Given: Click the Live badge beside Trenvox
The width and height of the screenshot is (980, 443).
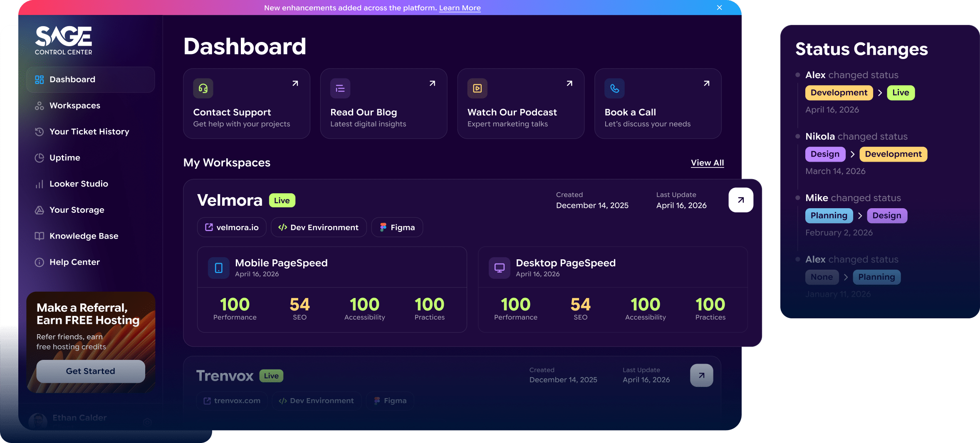Looking at the screenshot, I should (271, 376).
